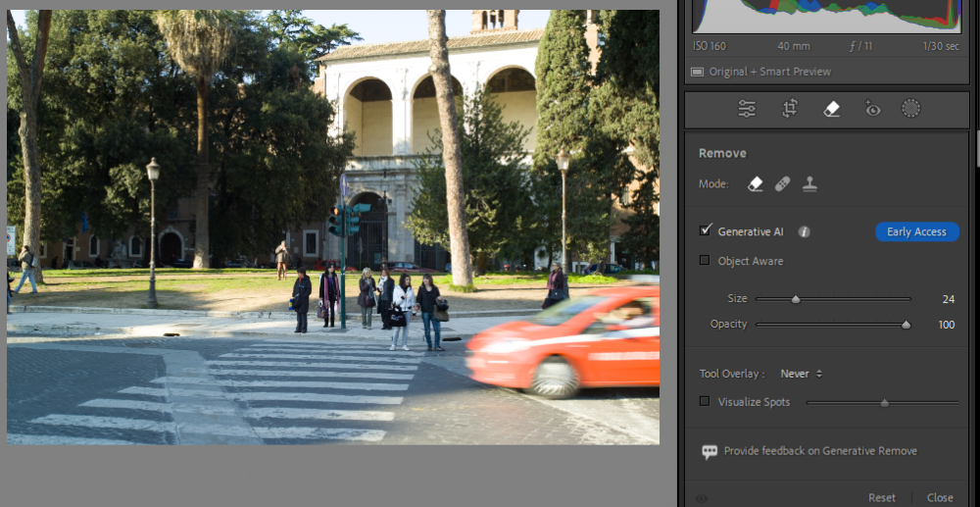980x507 pixels.
Task: Open the Tool Overlay dropdown
Action: tap(802, 374)
